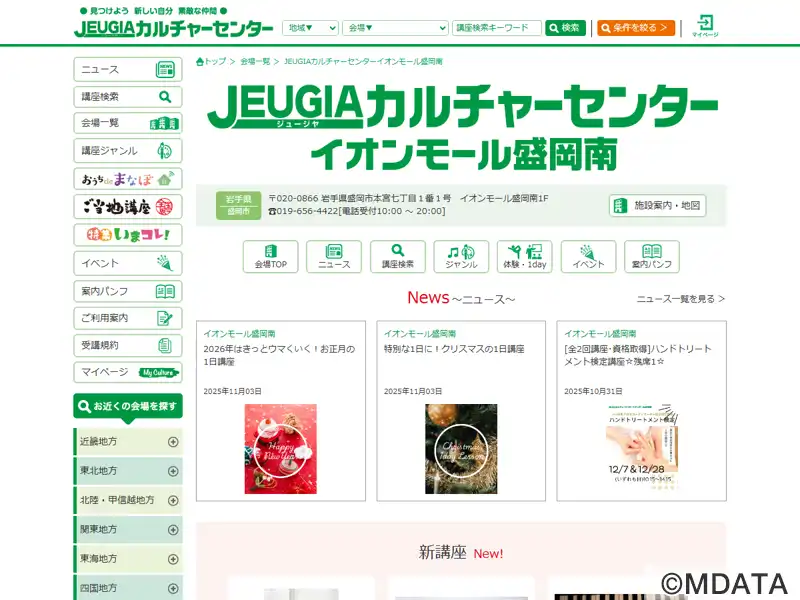Click the トップ breadcrumb home link
The width and height of the screenshot is (800, 600).
[211, 61]
